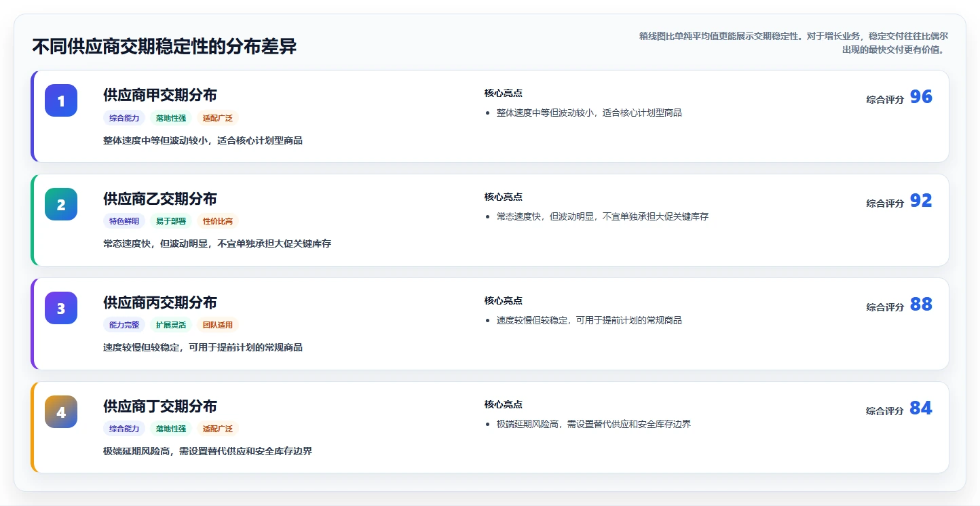Click the score value 92
Viewport: 980px width, 506px height.
tap(921, 201)
